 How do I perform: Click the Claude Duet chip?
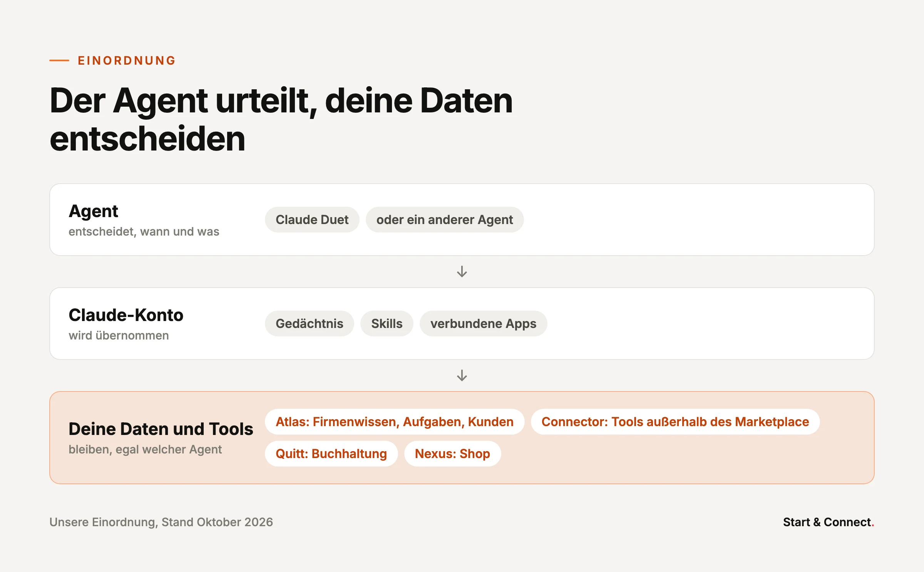312,219
